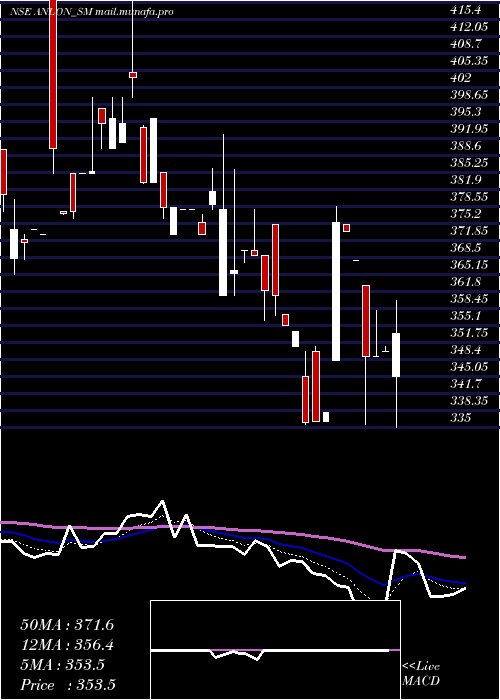
Task: Click the 378.55 price axis label
Action: (x=468, y=196)
